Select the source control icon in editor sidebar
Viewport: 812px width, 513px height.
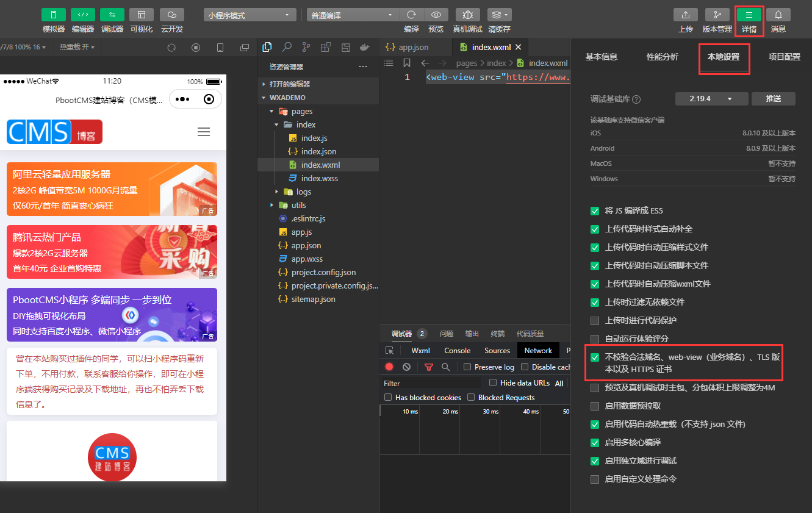[306, 46]
